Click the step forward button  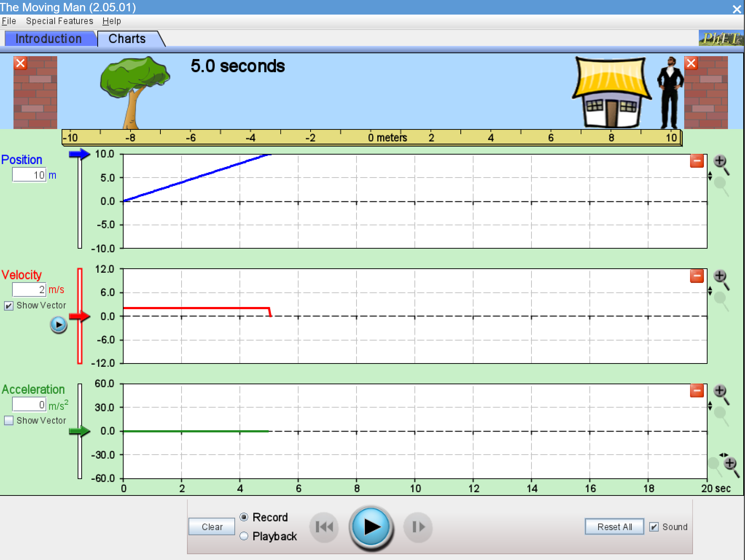pos(418,527)
